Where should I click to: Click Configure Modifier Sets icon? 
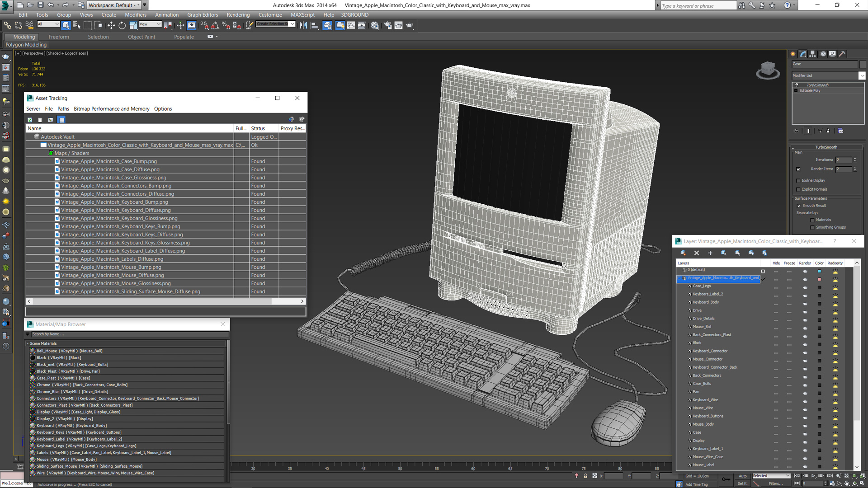coord(840,131)
